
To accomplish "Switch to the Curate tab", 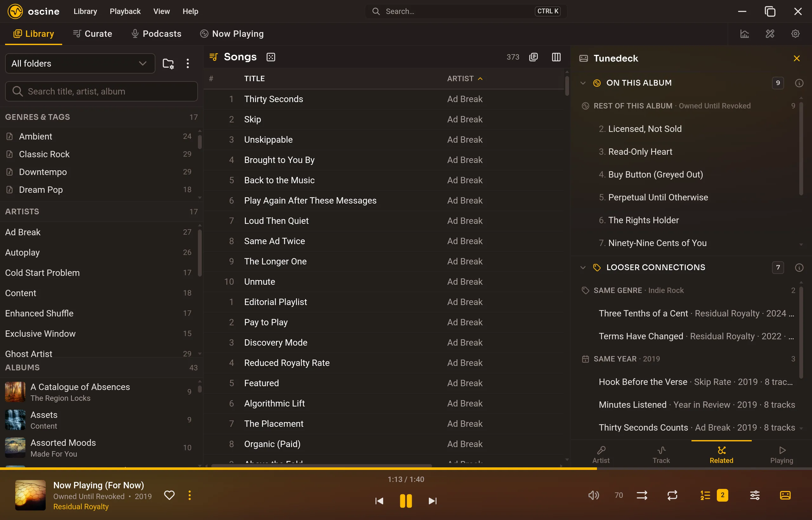I will pos(92,34).
